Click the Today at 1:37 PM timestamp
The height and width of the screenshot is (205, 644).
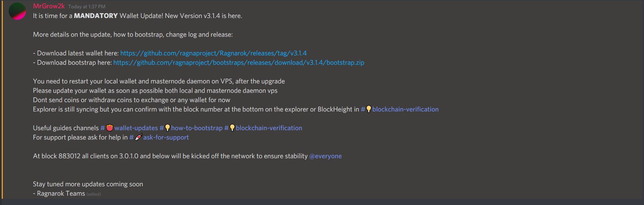(x=87, y=7)
